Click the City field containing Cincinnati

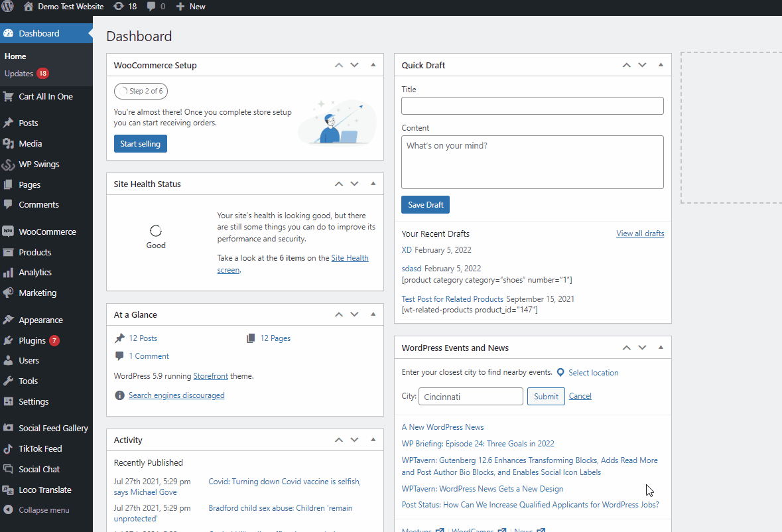click(x=471, y=397)
